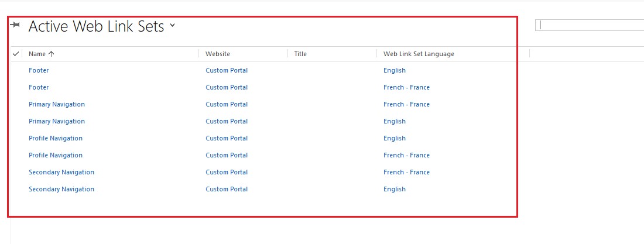Toggle the select-all checkmark in header
This screenshot has height=244, width=644.
click(x=16, y=54)
